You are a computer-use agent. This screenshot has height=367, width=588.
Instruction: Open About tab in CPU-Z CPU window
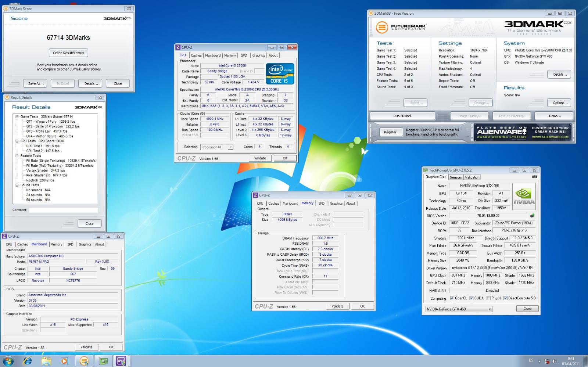[273, 55]
